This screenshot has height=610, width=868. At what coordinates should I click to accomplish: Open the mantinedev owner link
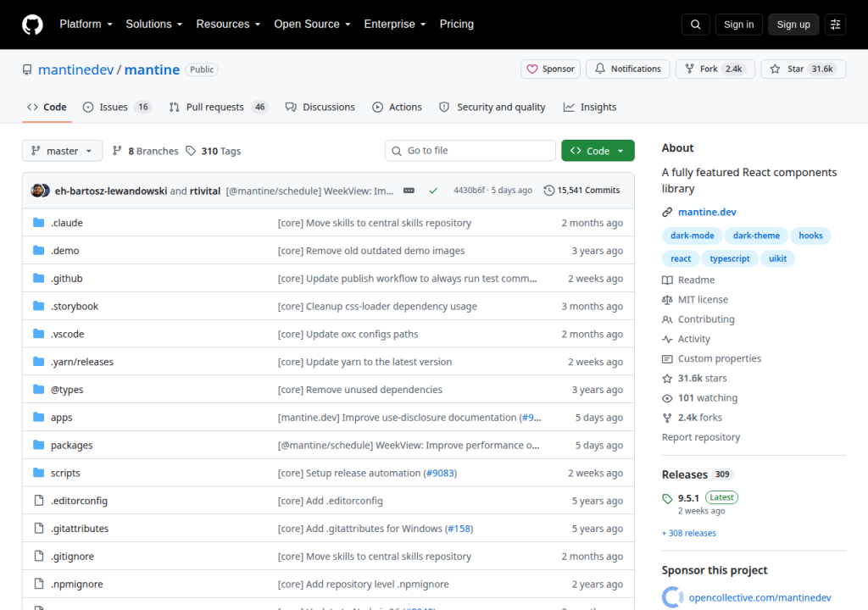(x=75, y=69)
